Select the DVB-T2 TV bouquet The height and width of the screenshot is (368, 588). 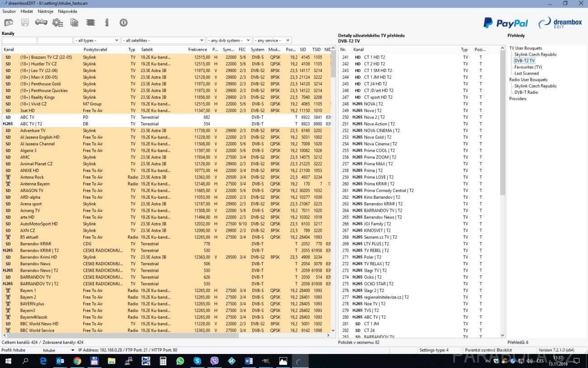point(524,61)
